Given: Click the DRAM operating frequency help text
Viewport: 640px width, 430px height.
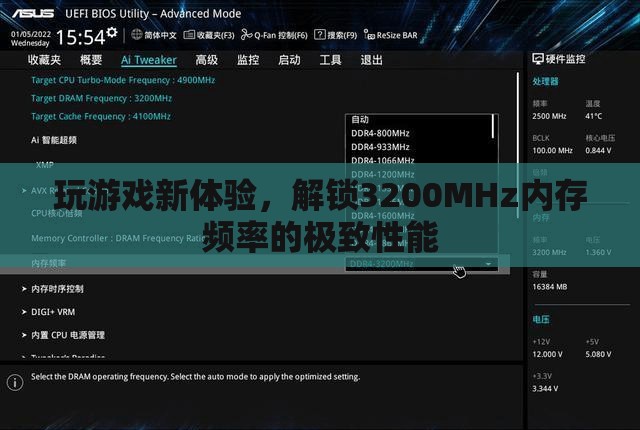Looking at the screenshot, I should coord(196,377).
